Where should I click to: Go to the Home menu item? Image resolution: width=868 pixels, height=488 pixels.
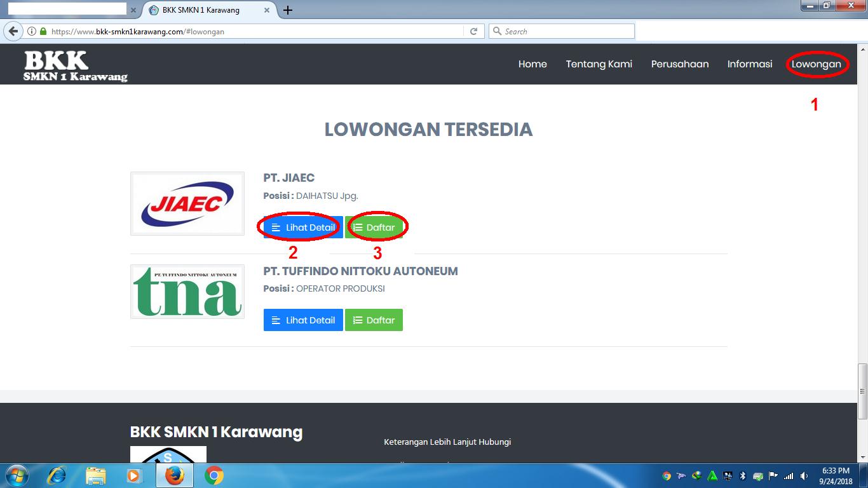[532, 64]
